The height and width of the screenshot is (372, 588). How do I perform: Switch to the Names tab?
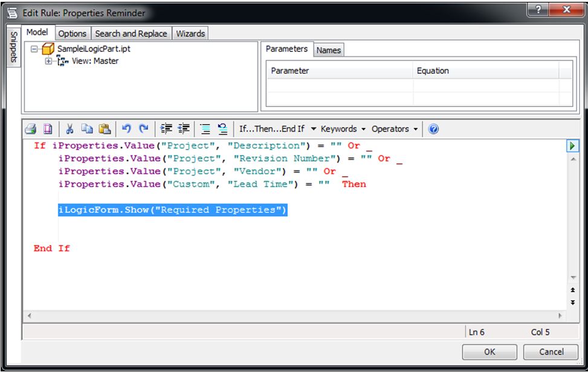[328, 51]
